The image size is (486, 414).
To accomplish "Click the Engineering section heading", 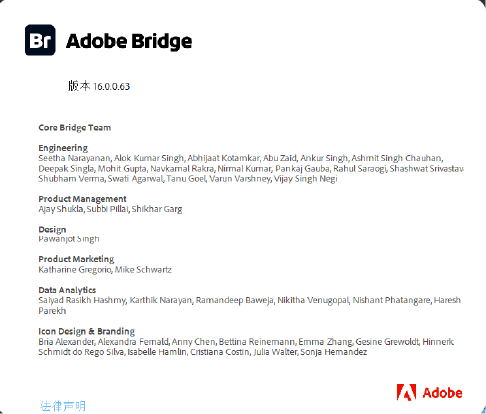I will pos(63,148).
